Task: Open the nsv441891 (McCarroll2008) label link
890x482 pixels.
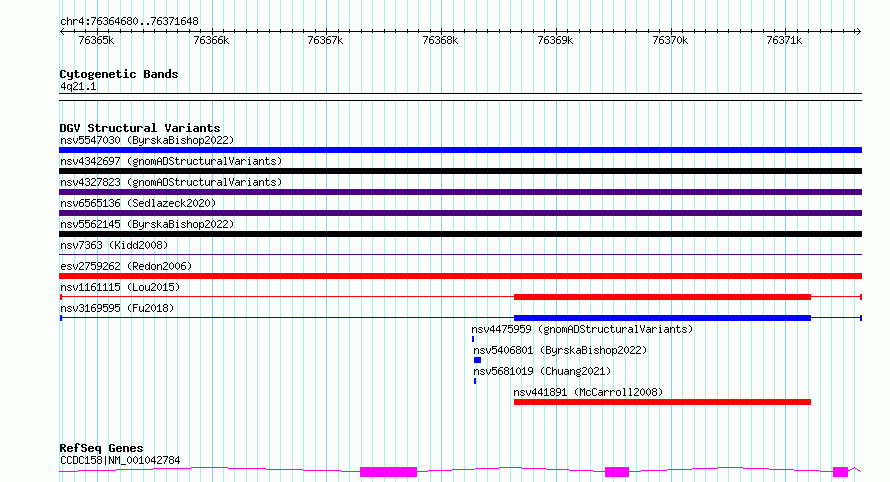Action: click(588, 392)
